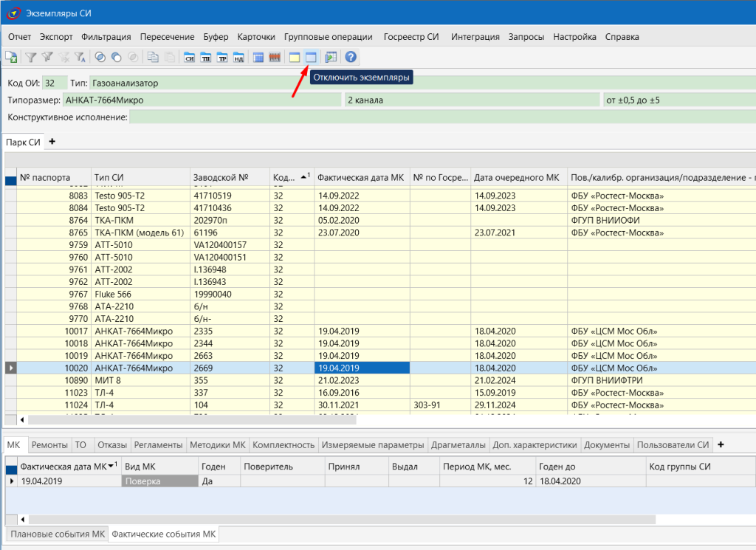The image size is (756, 550).
Task: Open the Групповые операции menu
Action: [329, 37]
